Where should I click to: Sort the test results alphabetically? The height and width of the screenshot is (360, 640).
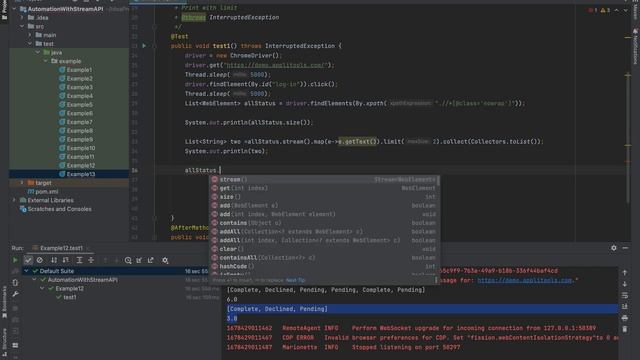pos(54,260)
